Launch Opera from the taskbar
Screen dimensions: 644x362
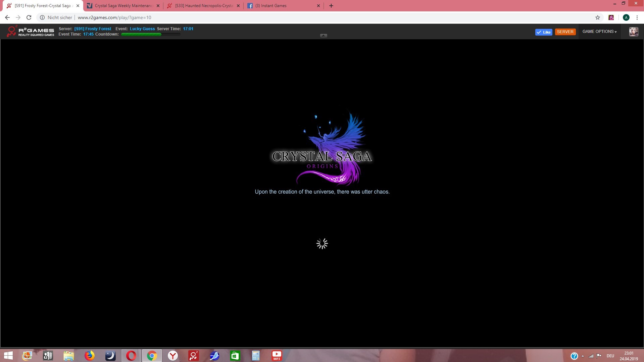[131, 356]
